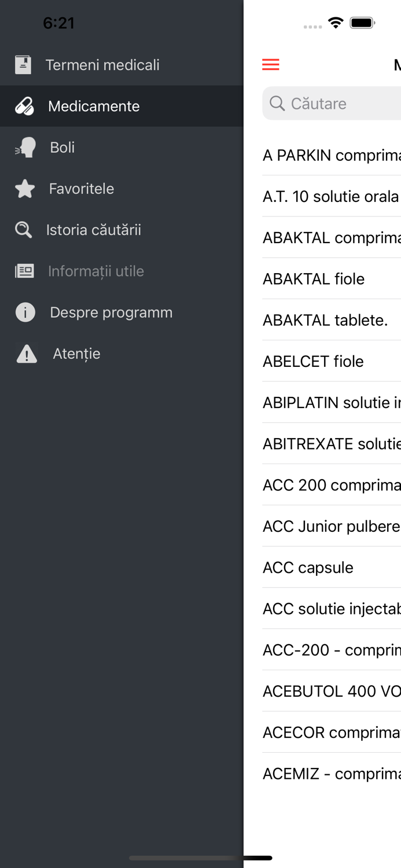Click the search magnifier in the search bar

click(x=277, y=103)
